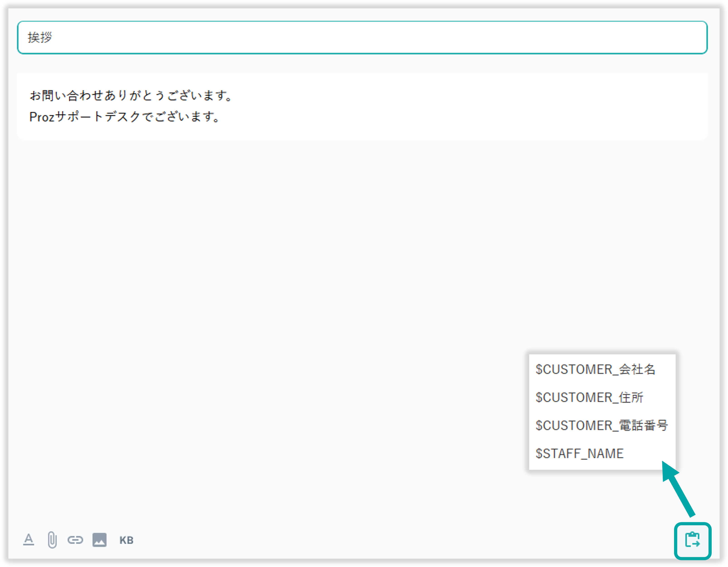Click the second line Prozサポートデスクでございます
The image size is (728, 567).
tap(125, 117)
